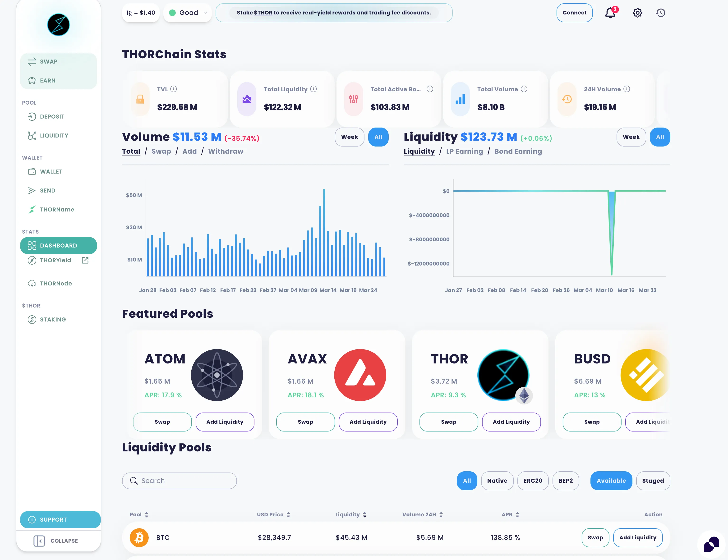Select the Total volume tab
728x560 pixels.
pyautogui.click(x=131, y=151)
